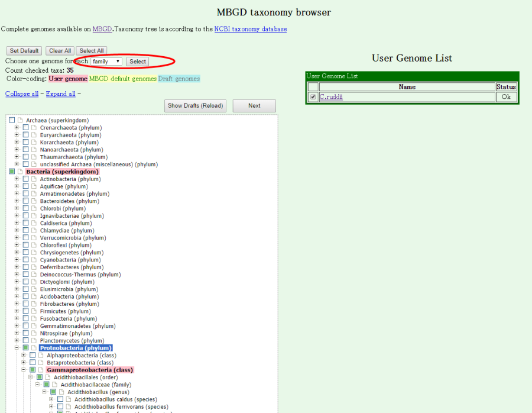The image size is (532, 413).
Task: Uncheck the C.ruddii genome checkbox
Action: [313, 97]
